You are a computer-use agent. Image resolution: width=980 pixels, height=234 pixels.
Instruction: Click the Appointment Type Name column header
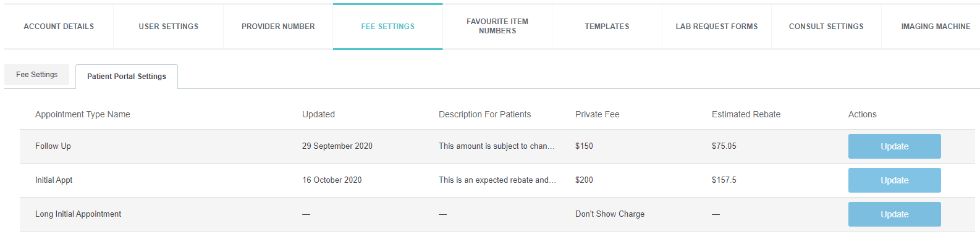pos(83,114)
